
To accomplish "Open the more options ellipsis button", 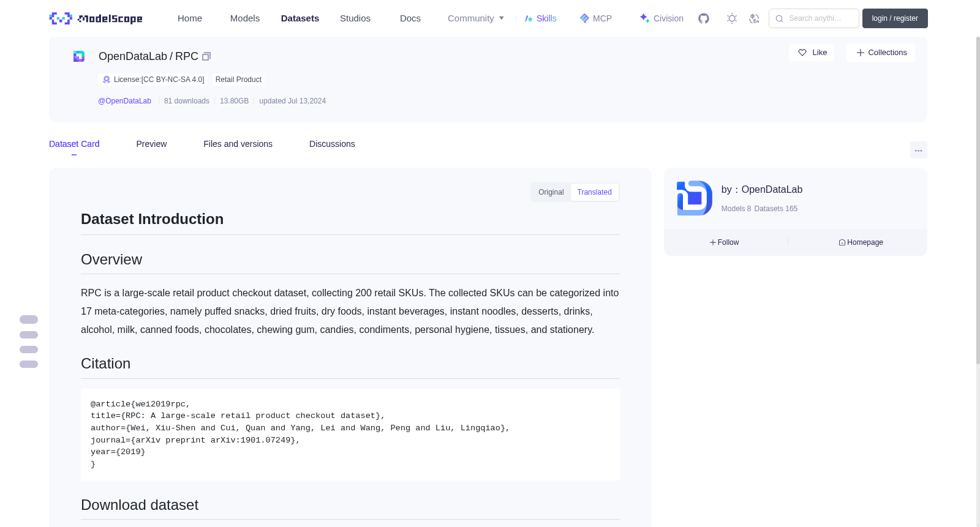I will tap(918, 150).
